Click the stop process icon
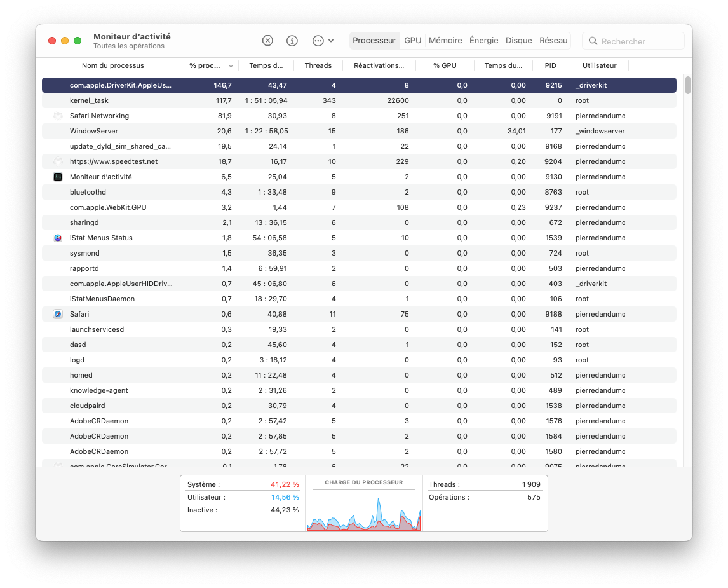The width and height of the screenshot is (728, 588). (x=267, y=41)
